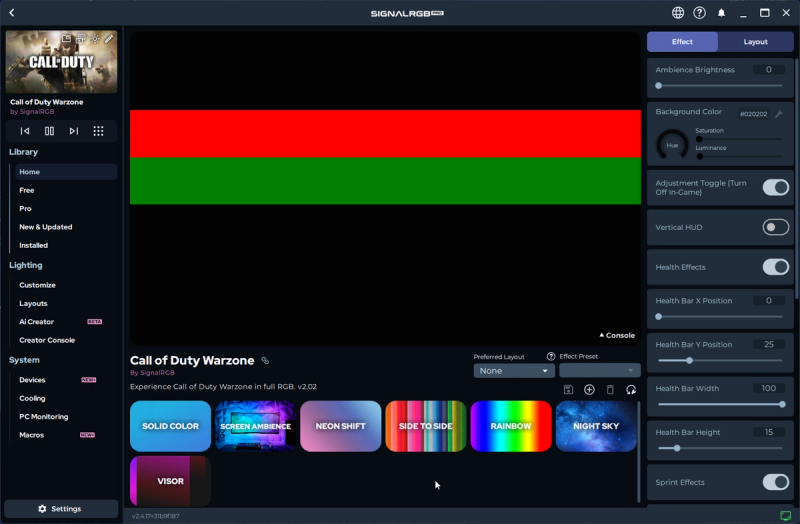Select the Neon Shift effect thumbnail

tap(340, 426)
